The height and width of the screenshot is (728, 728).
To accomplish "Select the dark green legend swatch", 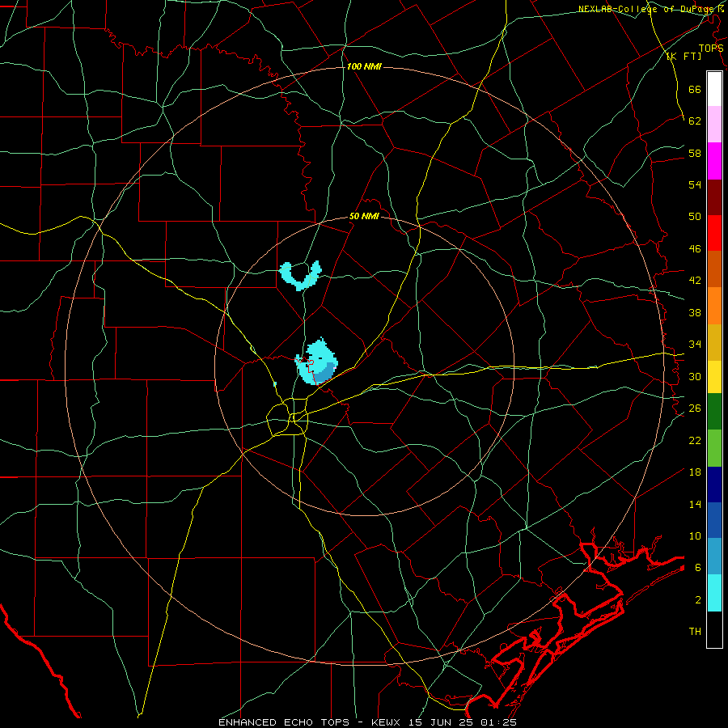I will click(714, 412).
